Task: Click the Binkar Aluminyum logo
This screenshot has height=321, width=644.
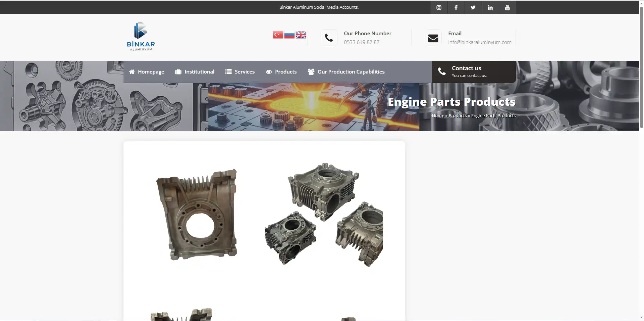Action: click(141, 37)
